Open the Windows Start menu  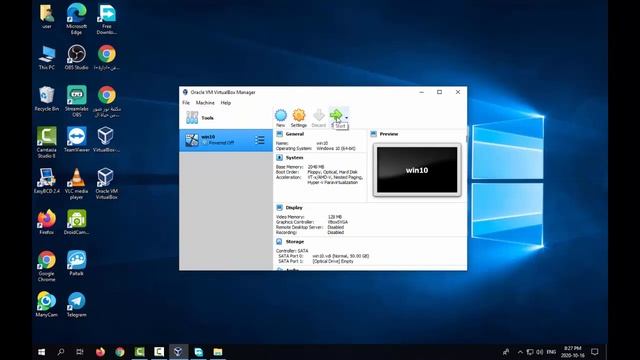42,351
